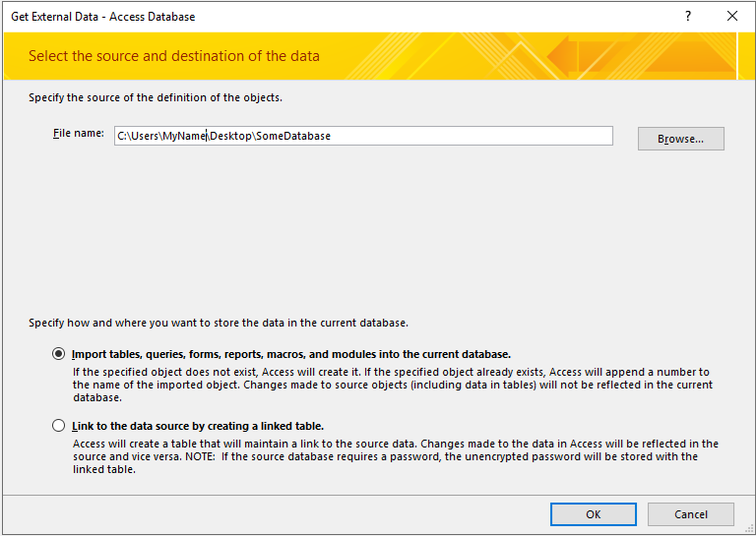
Task: Choose the Link to data source radio button
Action: pos(59,426)
